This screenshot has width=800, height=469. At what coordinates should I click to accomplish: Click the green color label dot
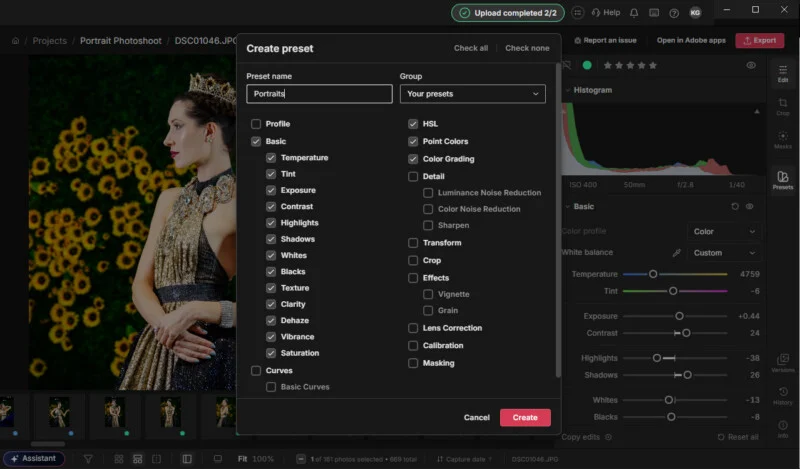pyautogui.click(x=587, y=65)
